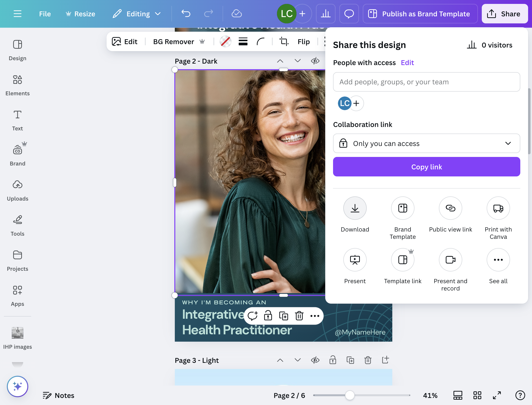Choose Download in share panel
Screen dimensions: 532x405
(355, 215)
